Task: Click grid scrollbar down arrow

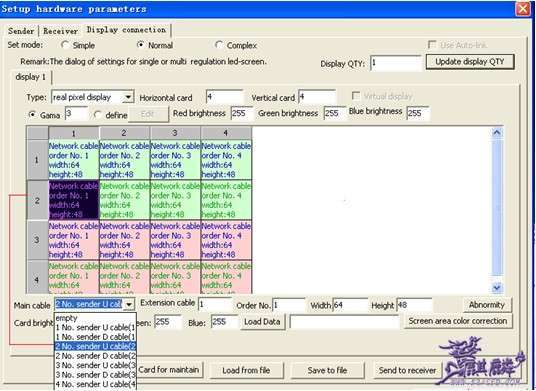Action: pos(497,288)
